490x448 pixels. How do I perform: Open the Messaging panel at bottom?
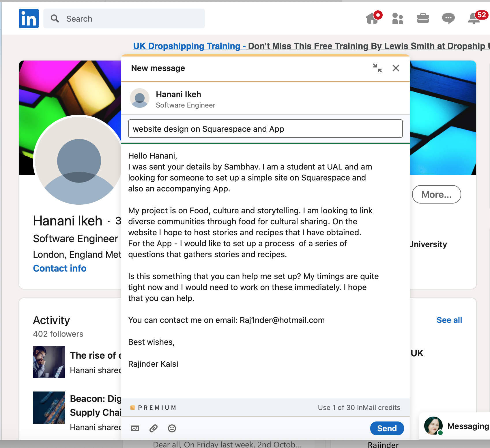[x=455, y=426]
